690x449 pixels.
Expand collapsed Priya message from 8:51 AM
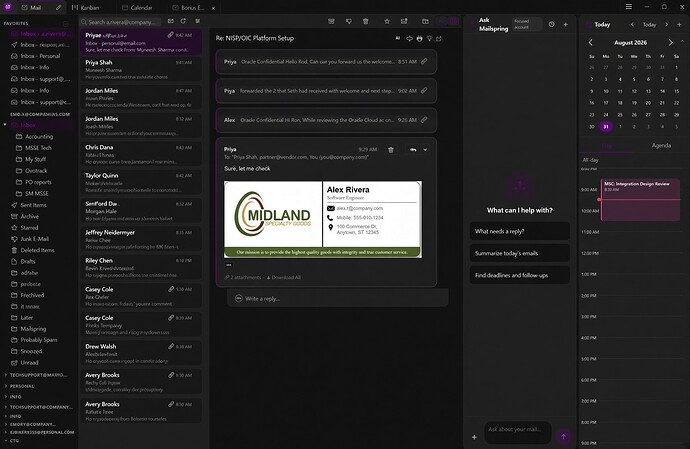click(326, 62)
